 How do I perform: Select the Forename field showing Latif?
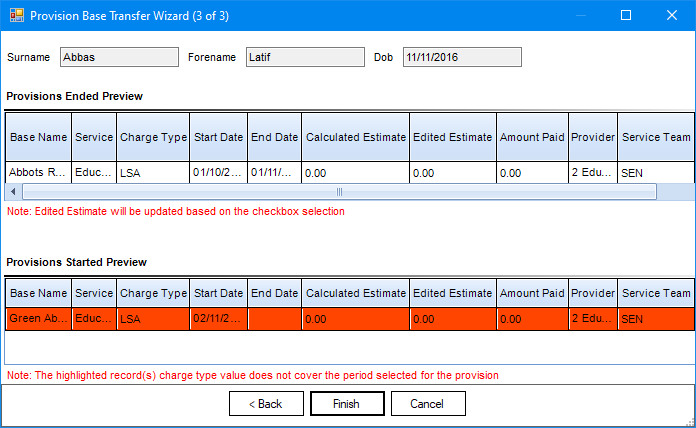[x=305, y=58]
